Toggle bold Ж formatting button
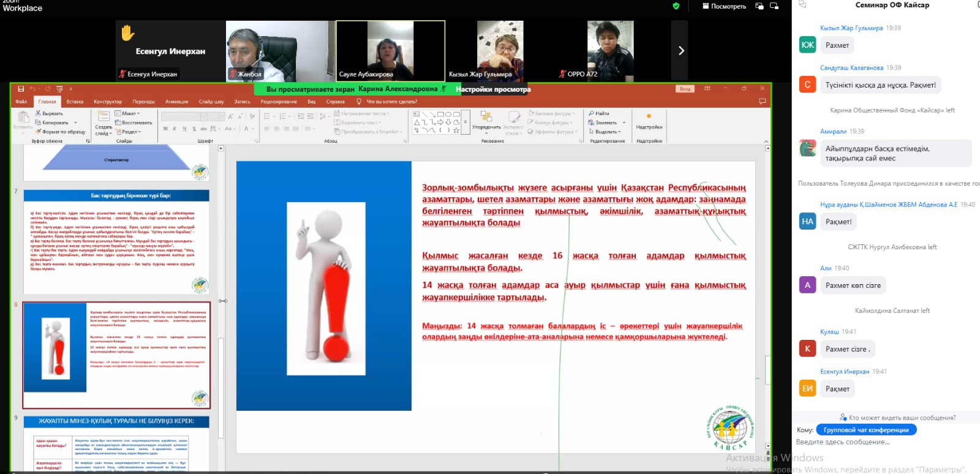 [165, 129]
